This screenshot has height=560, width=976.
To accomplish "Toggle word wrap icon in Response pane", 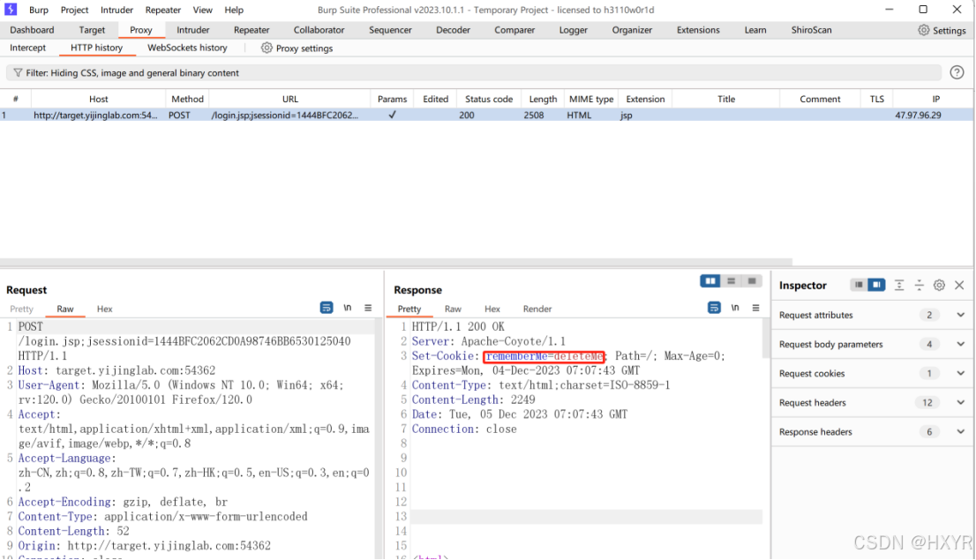I will pyautogui.click(x=714, y=308).
